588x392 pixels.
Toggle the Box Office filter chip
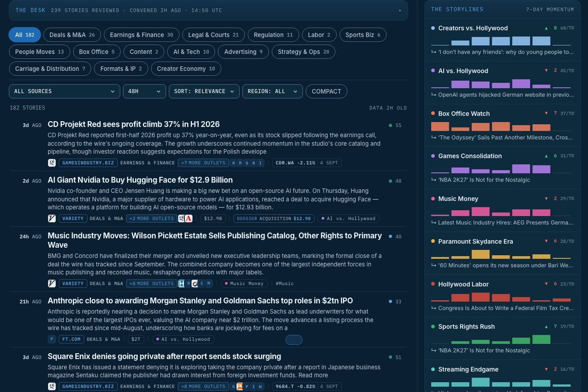[x=97, y=52]
